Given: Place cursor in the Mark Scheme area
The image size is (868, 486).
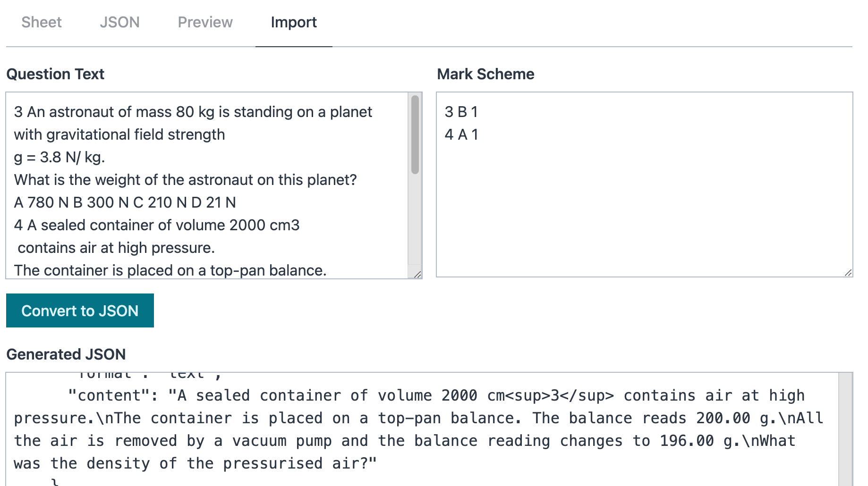Looking at the screenshot, I should (x=638, y=184).
